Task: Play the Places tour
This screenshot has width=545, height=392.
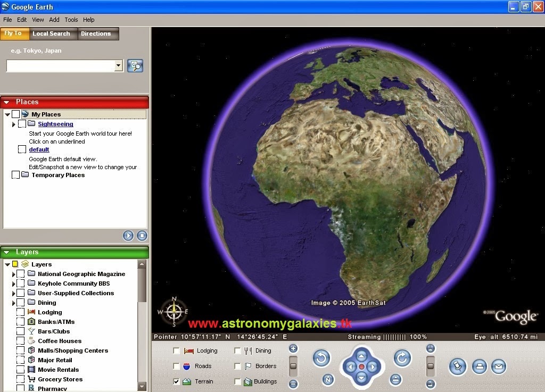Action: [128, 236]
